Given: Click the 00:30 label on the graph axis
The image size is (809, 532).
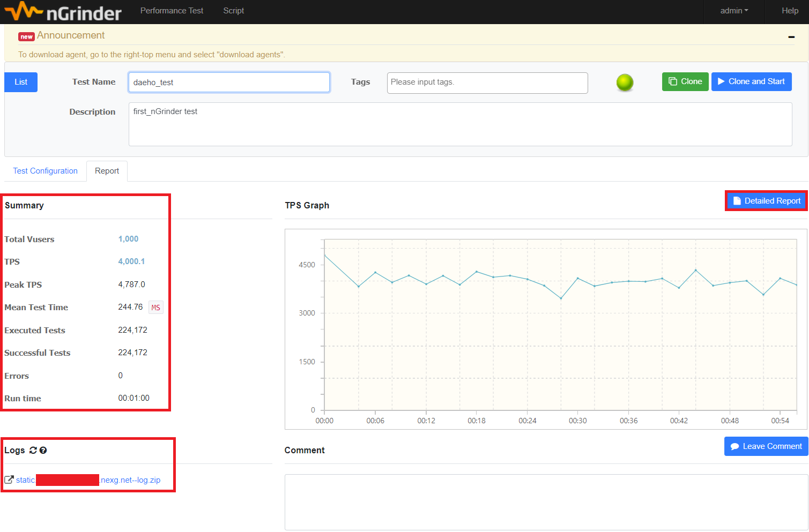Looking at the screenshot, I should point(577,421).
